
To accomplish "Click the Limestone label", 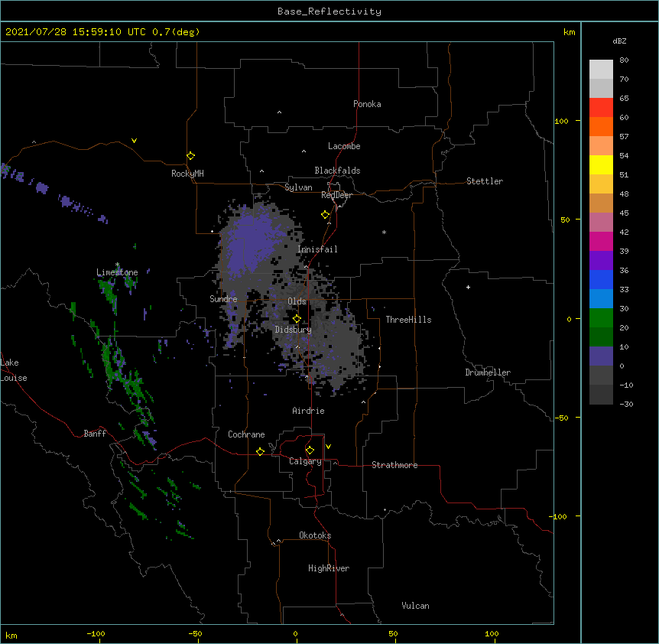I will point(117,272).
